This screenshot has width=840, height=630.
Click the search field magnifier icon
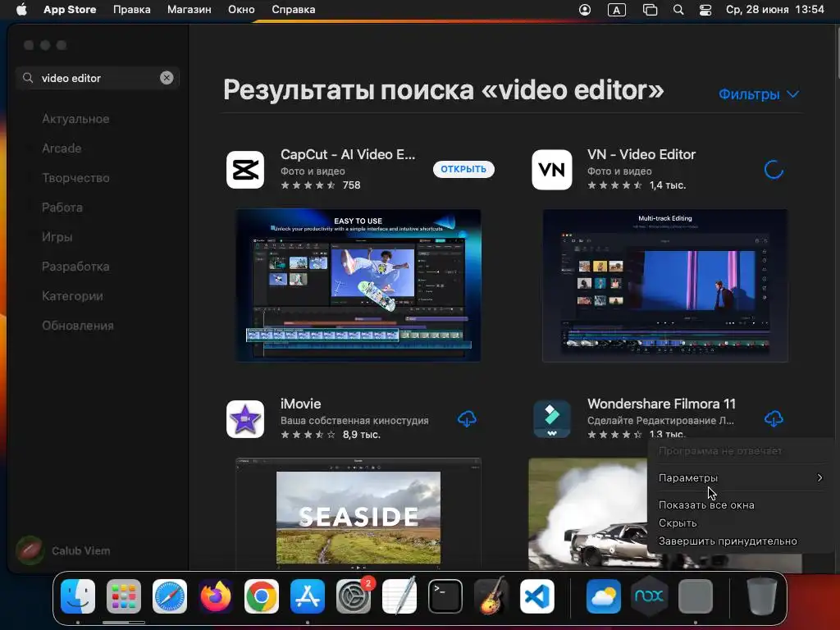tap(28, 78)
